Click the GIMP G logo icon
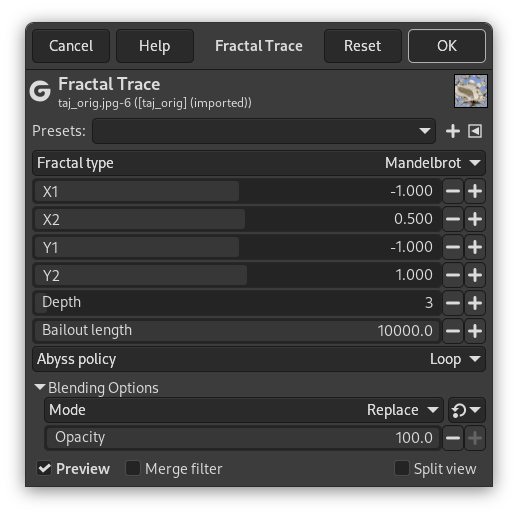Viewport: 518px width, 515px height. point(40,91)
